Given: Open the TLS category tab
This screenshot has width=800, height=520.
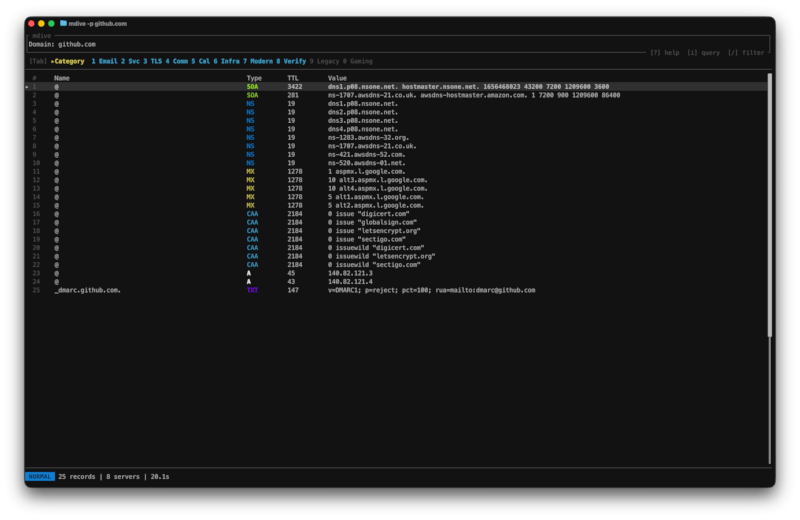Looking at the screenshot, I should [153, 61].
